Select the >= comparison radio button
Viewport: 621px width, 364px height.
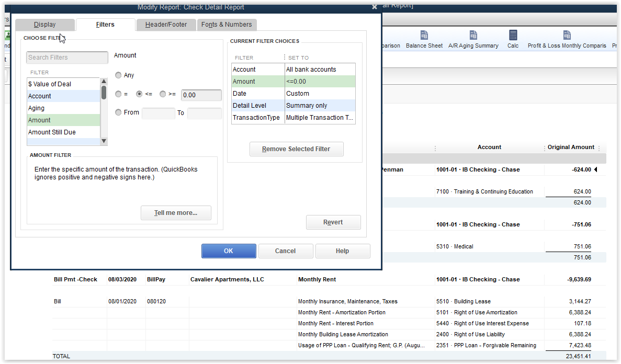(x=163, y=94)
